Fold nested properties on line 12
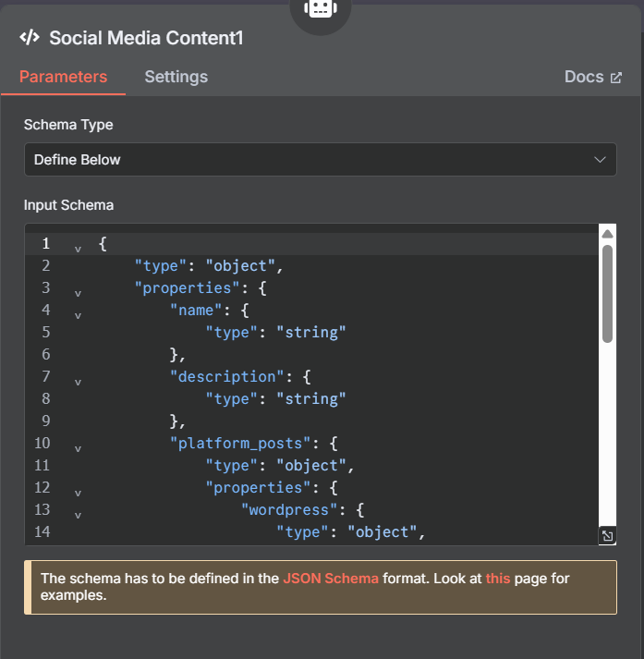The image size is (644, 659). pos(78,493)
